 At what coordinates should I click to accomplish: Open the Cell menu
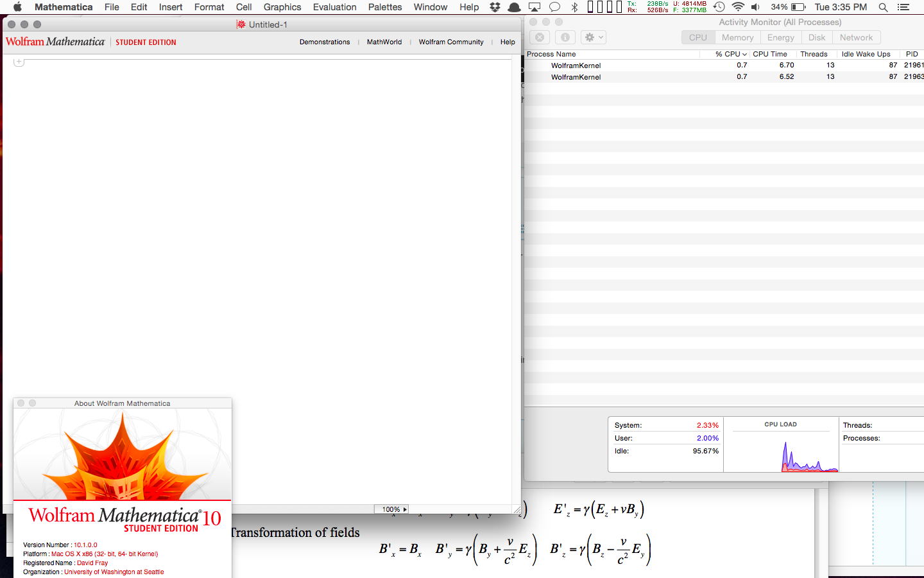244,7
